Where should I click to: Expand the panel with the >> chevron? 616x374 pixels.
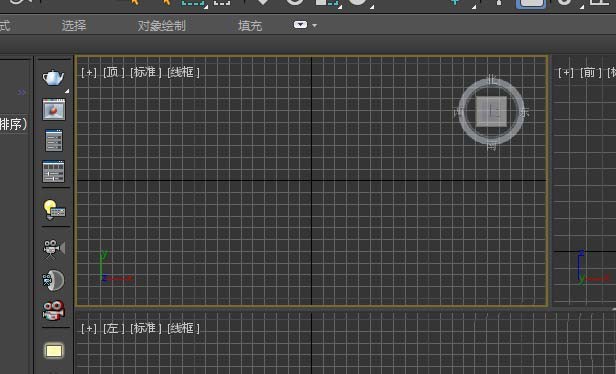[22, 92]
